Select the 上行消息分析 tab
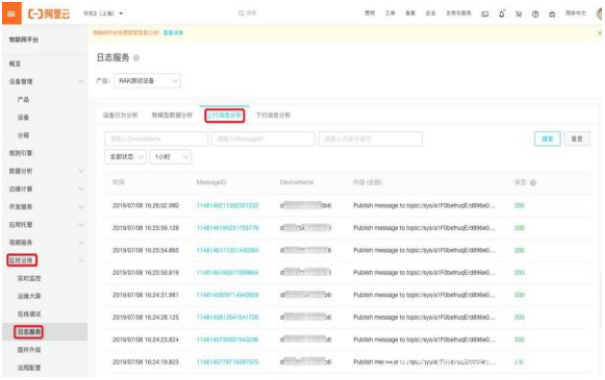The image size is (605, 380). pyautogui.click(x=224, y=115)
